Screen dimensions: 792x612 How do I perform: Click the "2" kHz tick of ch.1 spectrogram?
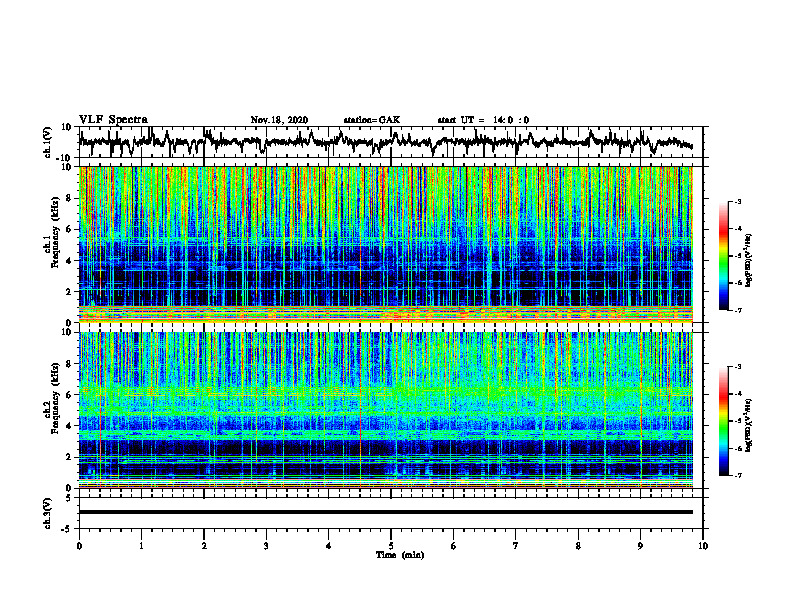click(x=69, y=291)
